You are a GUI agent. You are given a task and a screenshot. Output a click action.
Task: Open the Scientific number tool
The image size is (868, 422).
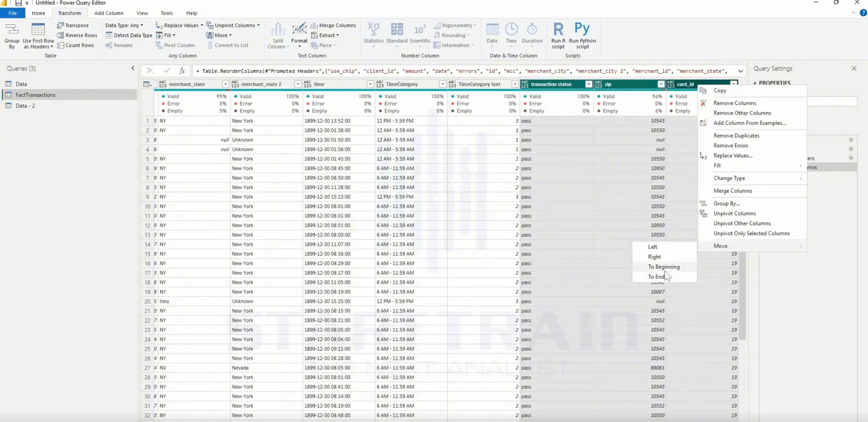point(420,35)
